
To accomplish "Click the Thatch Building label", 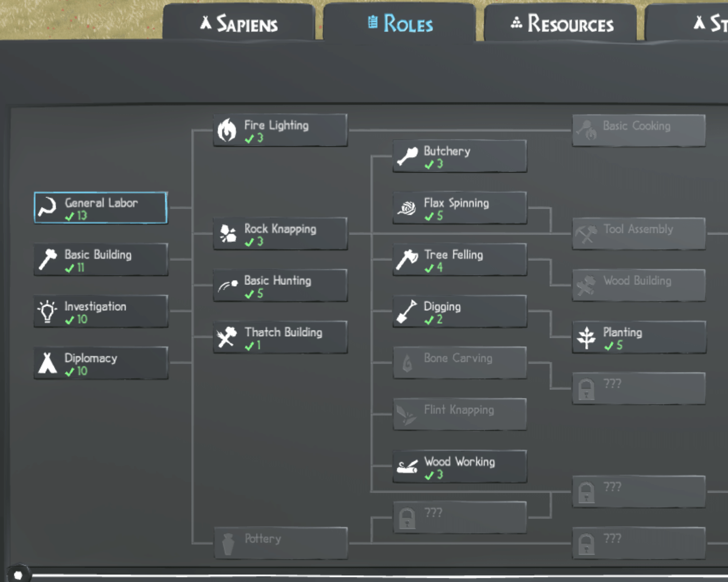I will pos(283,332).
